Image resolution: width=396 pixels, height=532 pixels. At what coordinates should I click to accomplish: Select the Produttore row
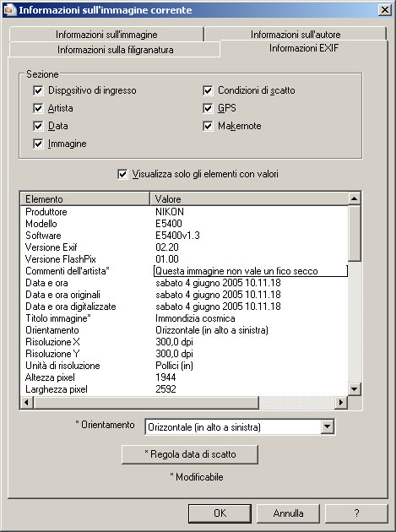pyautogui.click(x=184, y=212)
